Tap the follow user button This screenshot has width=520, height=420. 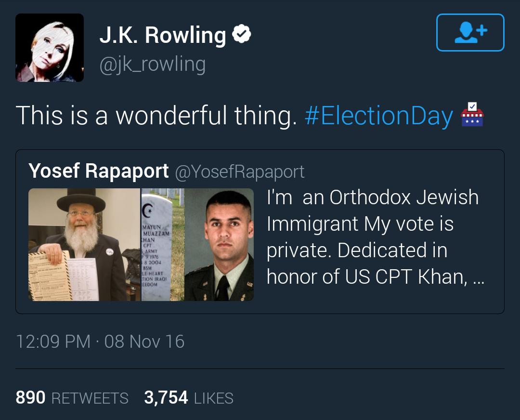(x=470, y=32)
